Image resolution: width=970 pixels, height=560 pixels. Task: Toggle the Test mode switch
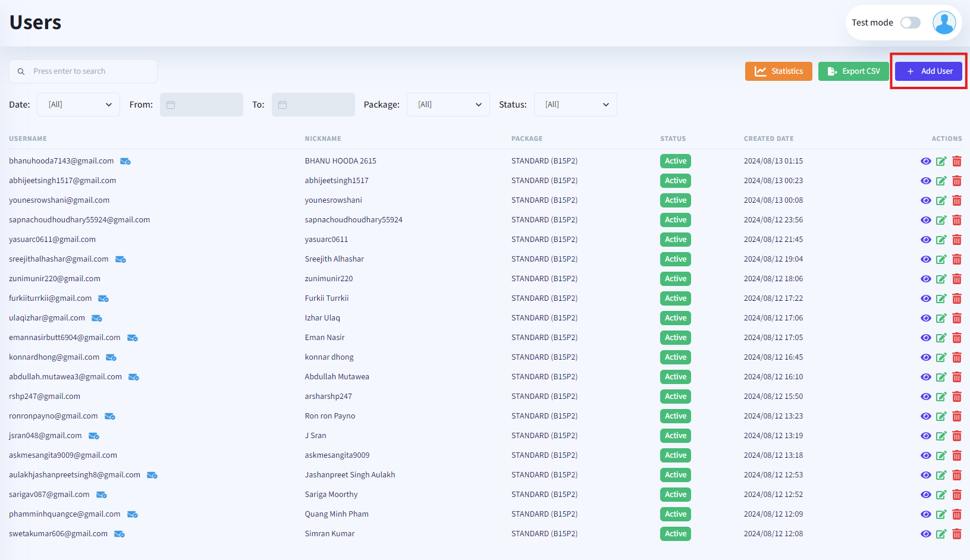click(x=910, y=23)
